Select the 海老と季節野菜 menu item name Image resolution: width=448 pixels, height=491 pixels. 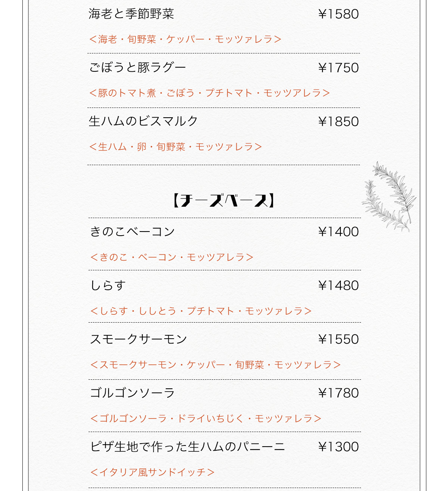[x=131, y=14]
